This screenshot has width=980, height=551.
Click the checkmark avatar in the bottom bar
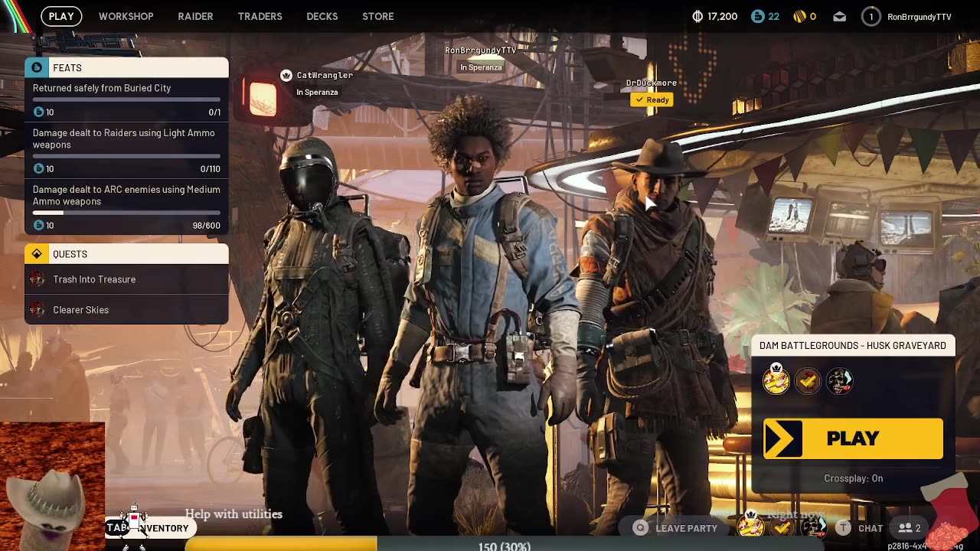click(782, 527)
